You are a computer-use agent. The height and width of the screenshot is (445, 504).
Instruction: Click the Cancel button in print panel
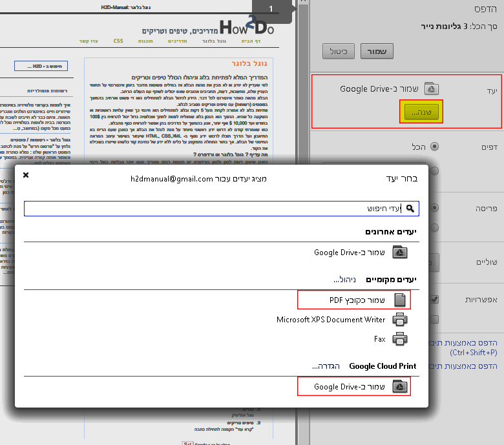[x=339, y=52]
